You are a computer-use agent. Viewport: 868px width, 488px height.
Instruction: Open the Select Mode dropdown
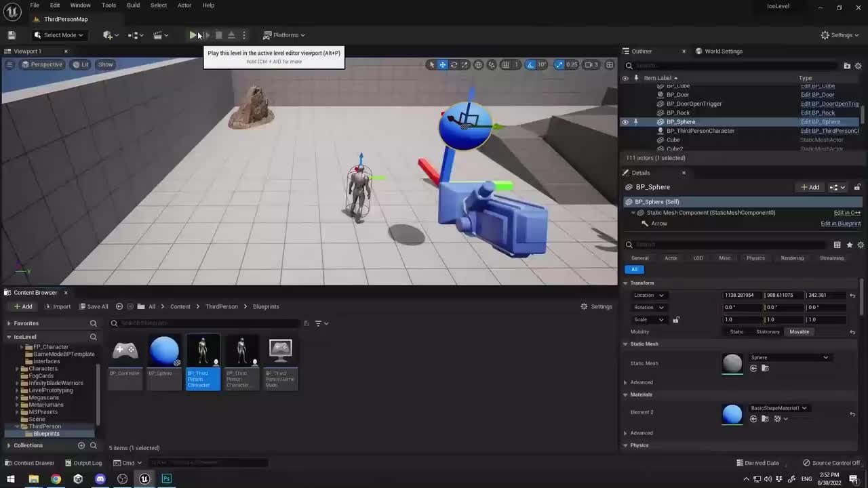click(58, 35)
